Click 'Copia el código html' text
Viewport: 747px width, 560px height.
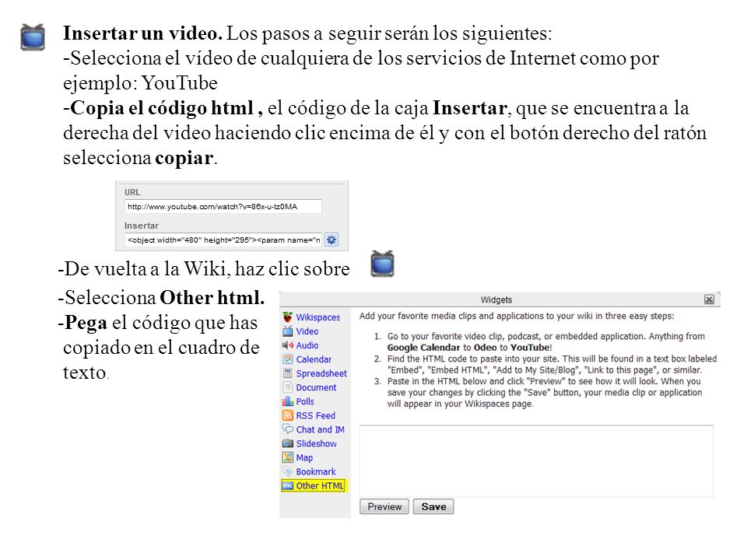click(x=162, y=108)
